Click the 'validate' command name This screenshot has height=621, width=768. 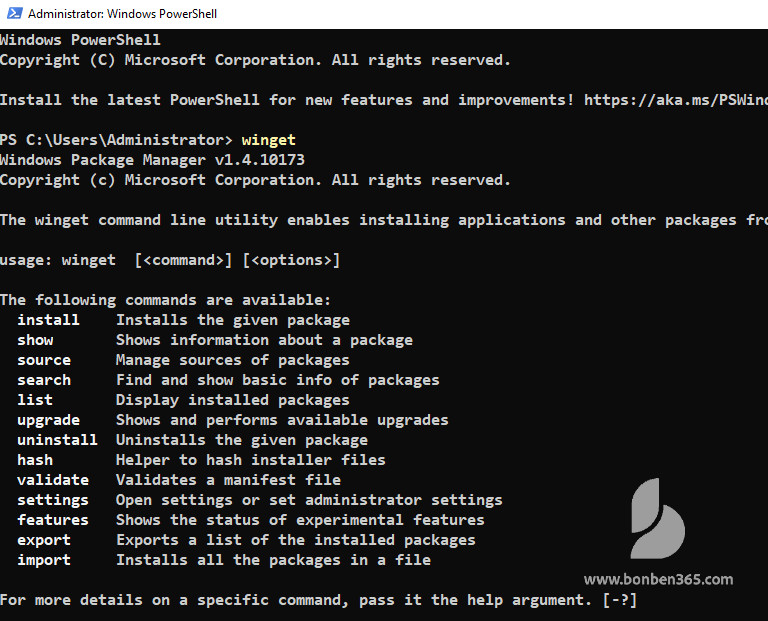point(53,480)
